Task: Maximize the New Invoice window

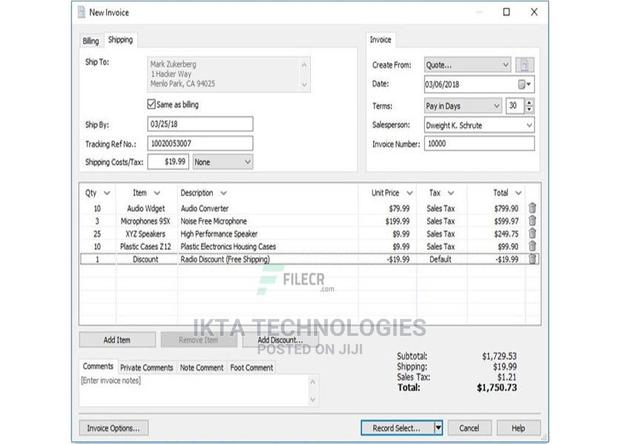Action: pyautogui.click(x=506, y=12)
